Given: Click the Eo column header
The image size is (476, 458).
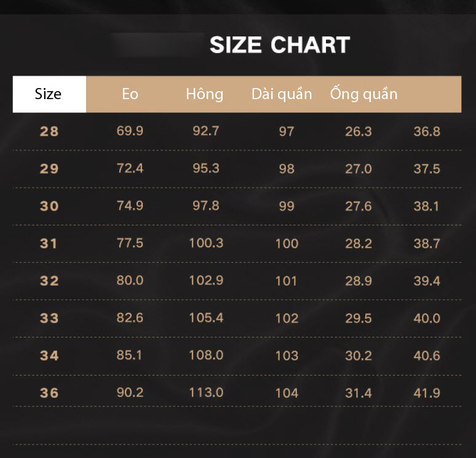Looking at the screenshot, I should (x=130, y=94).
